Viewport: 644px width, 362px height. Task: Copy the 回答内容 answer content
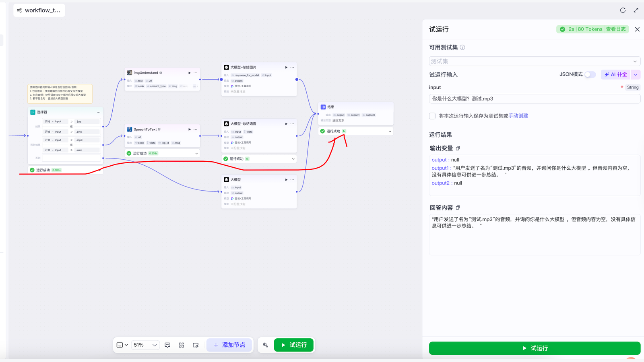[458, 208]
